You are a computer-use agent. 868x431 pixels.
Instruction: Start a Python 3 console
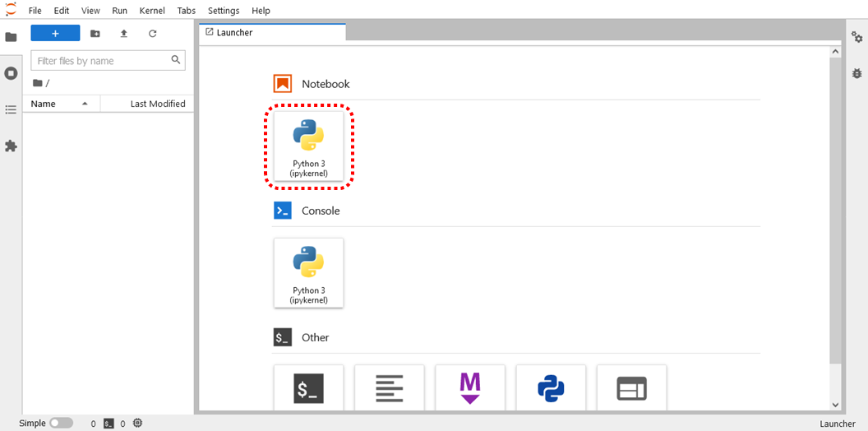308,272
